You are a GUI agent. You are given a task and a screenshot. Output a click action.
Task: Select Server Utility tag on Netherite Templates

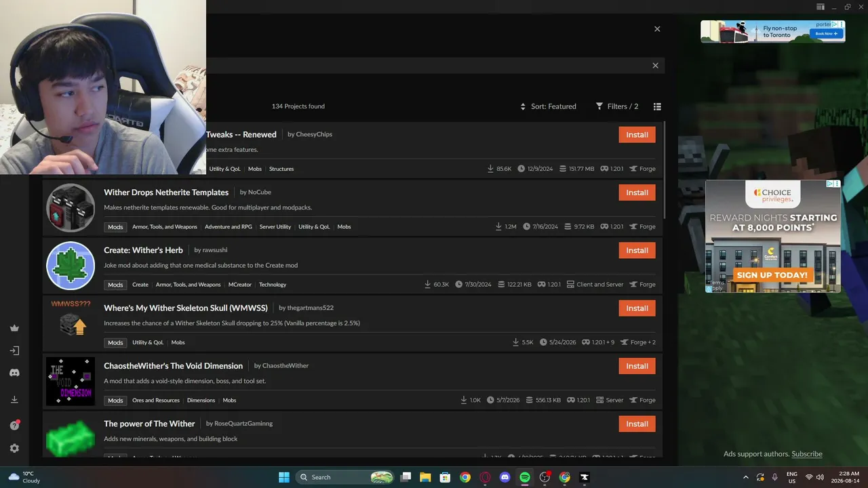(x=275, y=227)
